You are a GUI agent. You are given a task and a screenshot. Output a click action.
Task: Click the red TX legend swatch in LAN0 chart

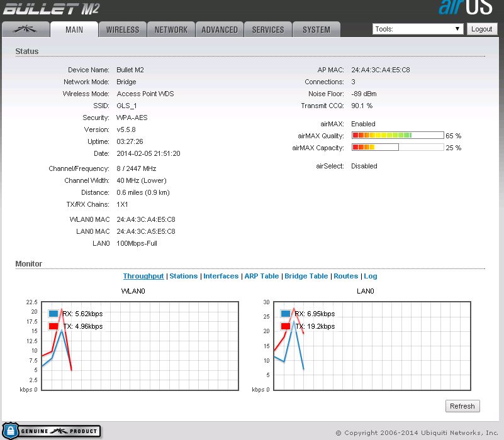[x=286, y=326]
